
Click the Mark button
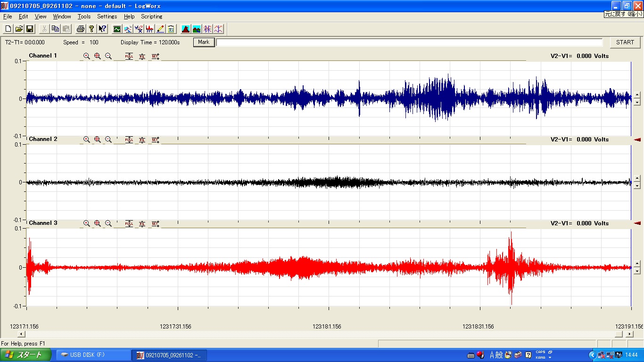(x=204, y=42)
